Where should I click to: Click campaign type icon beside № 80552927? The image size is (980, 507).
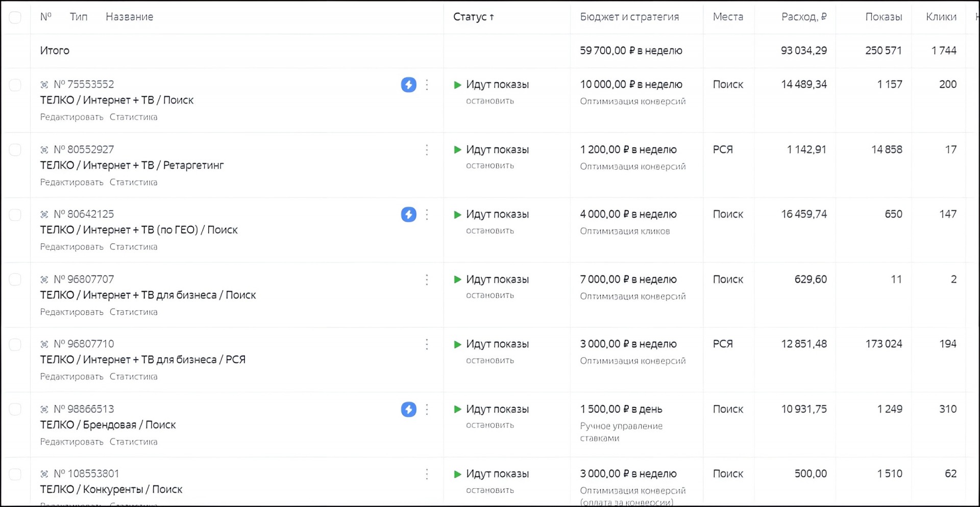coord(44,150)
